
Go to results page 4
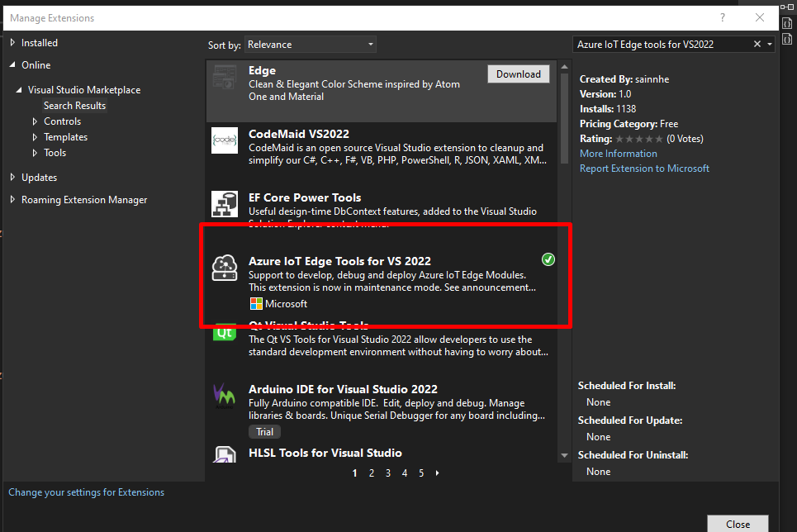[x=405, y=473]
